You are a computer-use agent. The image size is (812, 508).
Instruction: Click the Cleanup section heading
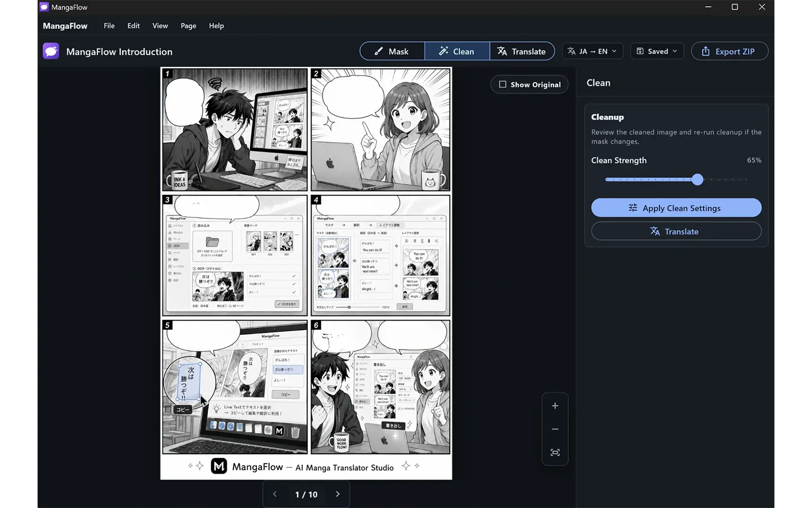607,117
